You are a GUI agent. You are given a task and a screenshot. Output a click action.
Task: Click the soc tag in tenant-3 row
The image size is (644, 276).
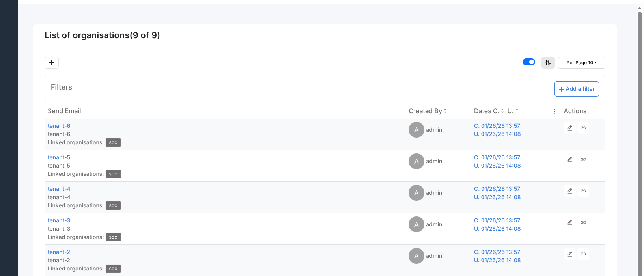[x=113, y=237]
